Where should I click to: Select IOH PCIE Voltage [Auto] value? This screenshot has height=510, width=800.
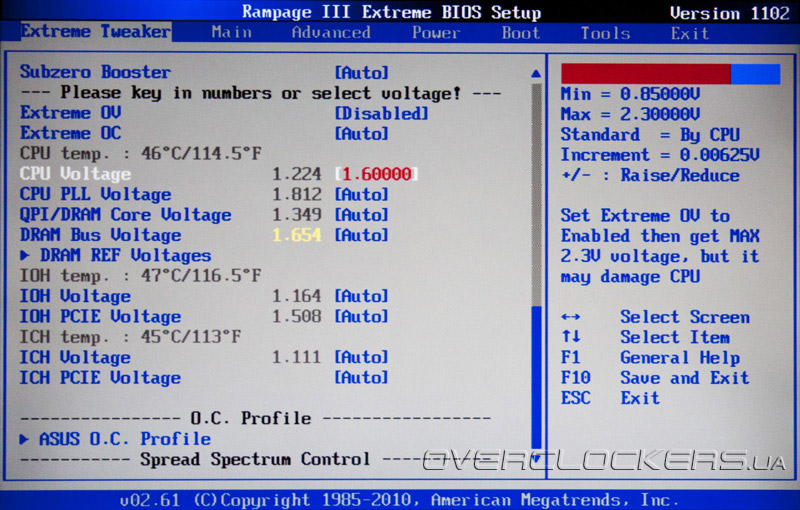pos(362,316)
